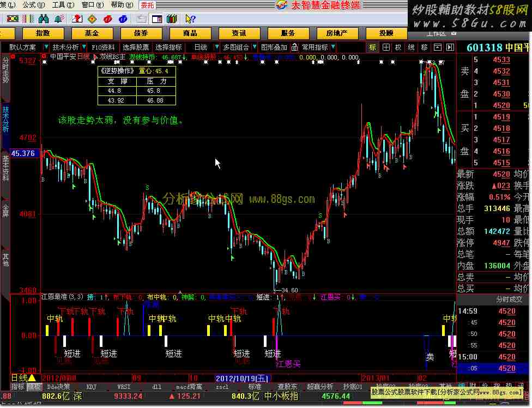The width and height of the screenshot is (532, 408).
Task: Switch to the macd背离 indicator tab
Action: pos(189,386)
